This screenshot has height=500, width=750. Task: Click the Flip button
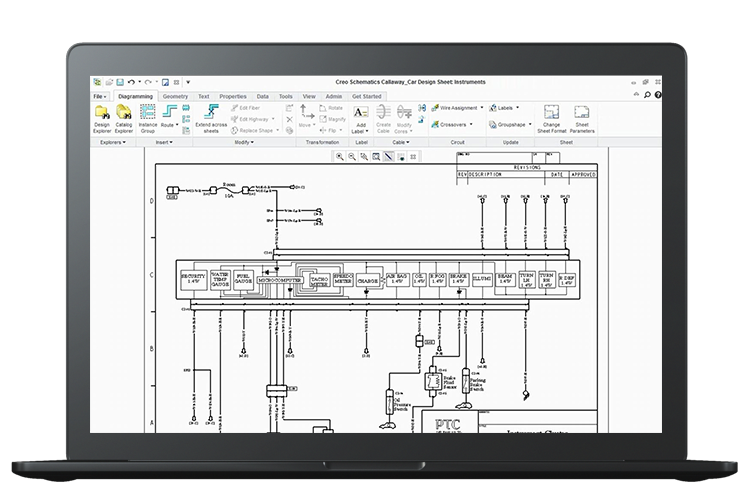click(x=335, y=129)
